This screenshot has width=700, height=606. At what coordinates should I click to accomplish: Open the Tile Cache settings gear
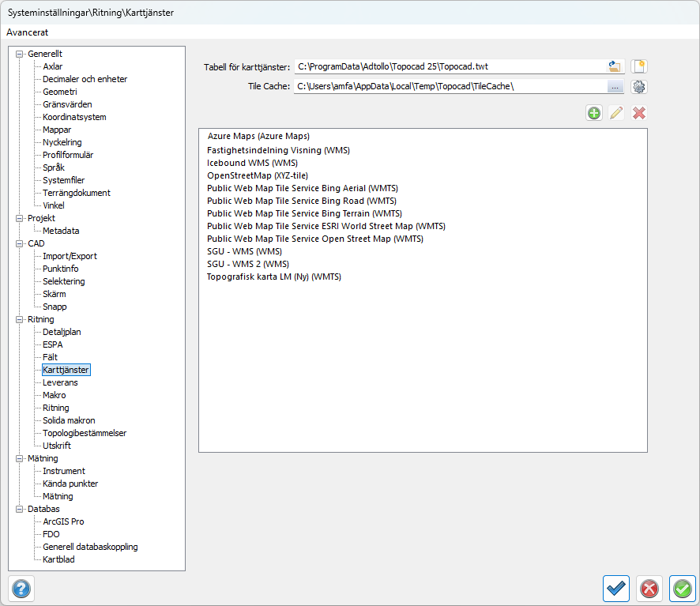click(639, 87)
